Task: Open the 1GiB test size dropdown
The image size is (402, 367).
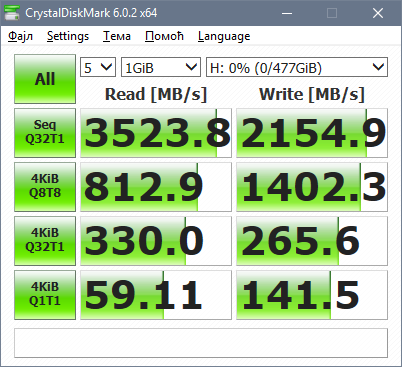Action: click(161, 67)
